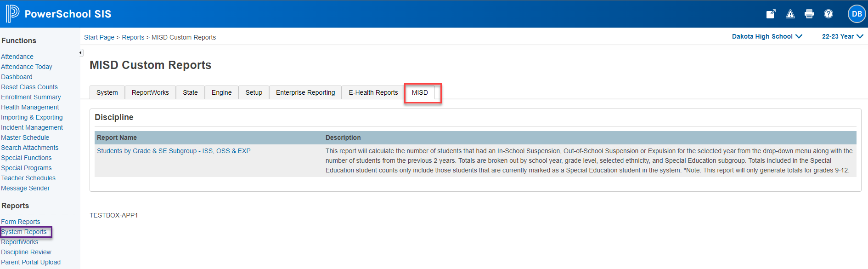Switch to the E-Health Reports tab
Image resolution: width=868 pixels, height=269 pixels.
373,92
